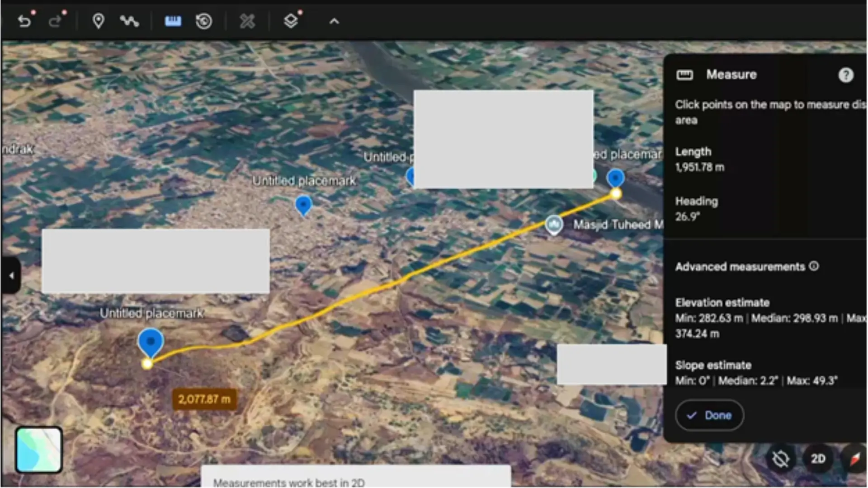Select the add placemark tool

(x=98, y=21)
